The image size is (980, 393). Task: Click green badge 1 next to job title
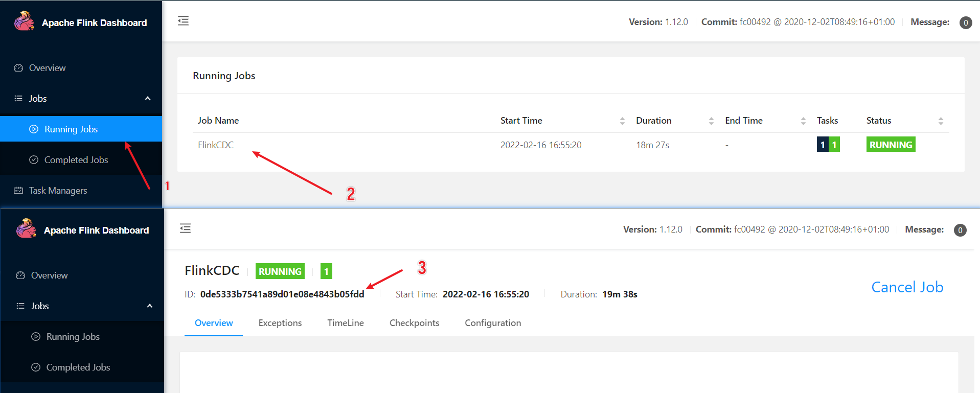pos(326,271)
